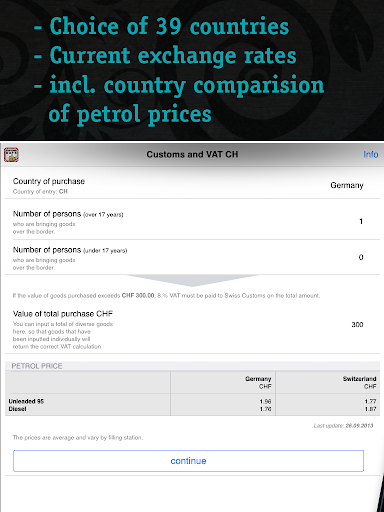Click the continue button
The width and height of the screenshot is (384, 512).
pyautogui.click(x=188, y=461)
